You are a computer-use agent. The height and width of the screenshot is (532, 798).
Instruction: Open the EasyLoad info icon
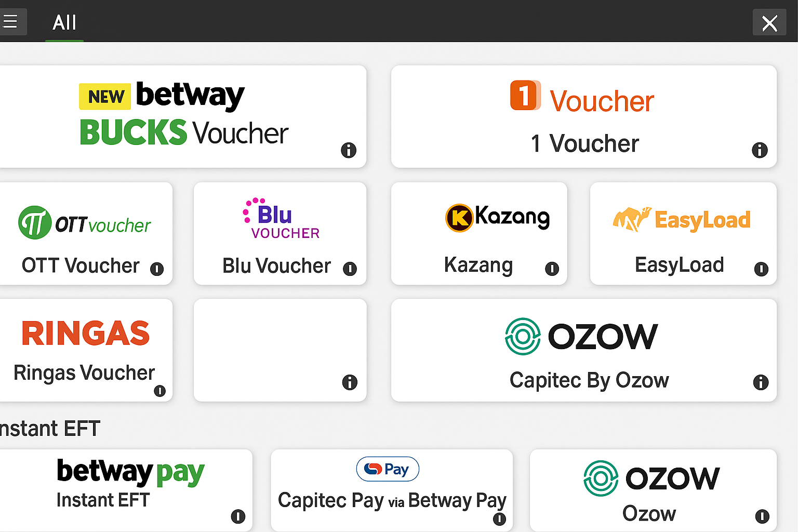[761, 270]
